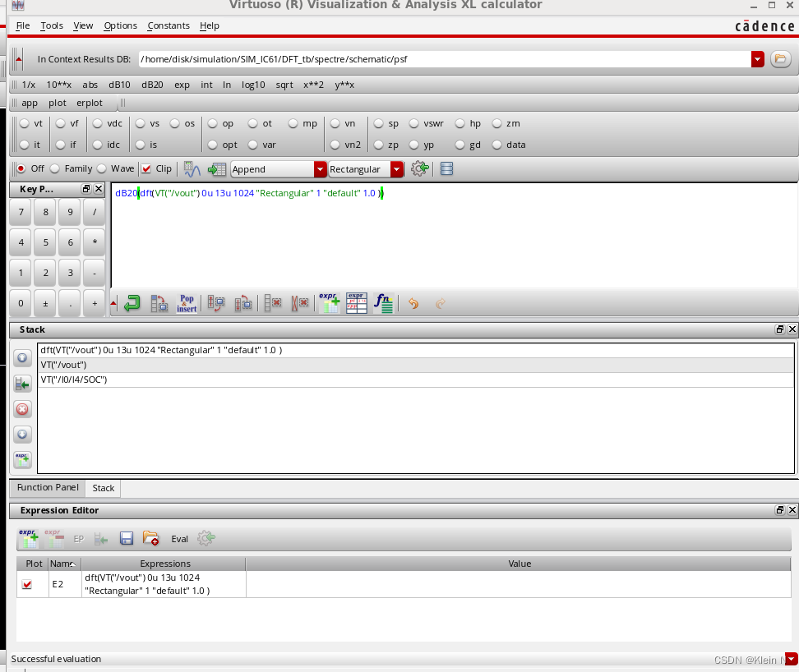The width and height of the screenshot is (799, 672).
Task: Click the sqrt function button
Action: pos(284,85)
